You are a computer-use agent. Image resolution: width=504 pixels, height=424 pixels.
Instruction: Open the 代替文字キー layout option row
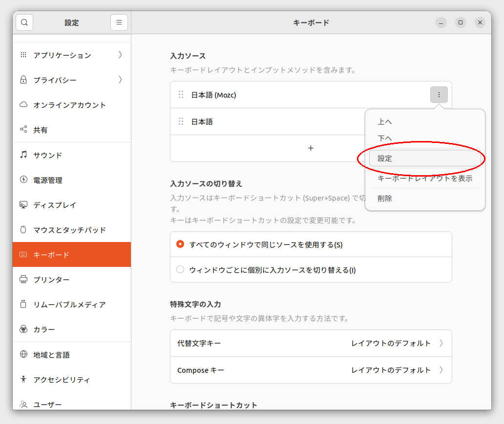point(311,343)
